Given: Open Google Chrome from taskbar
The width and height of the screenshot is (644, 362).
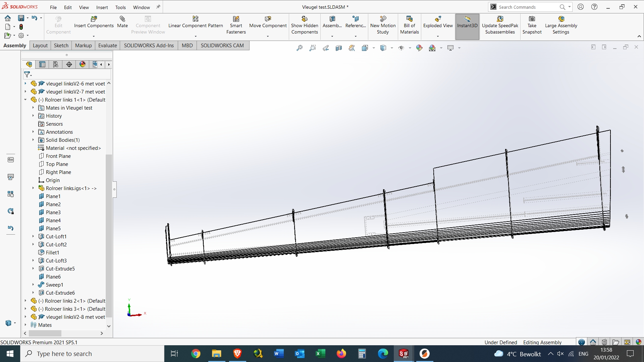Looking at the screenshot, I should [196, 354].
